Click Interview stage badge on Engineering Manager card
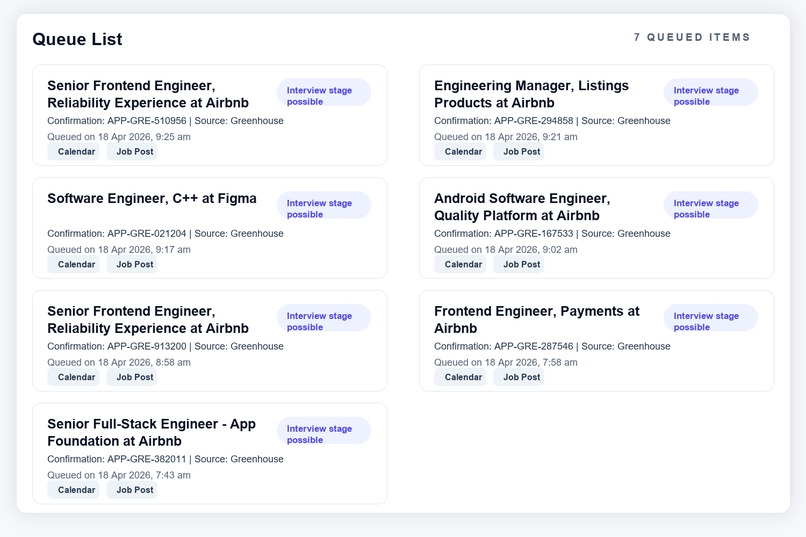Image resolution: width=806 pixels, height=537 pixels. coord(711,92)
